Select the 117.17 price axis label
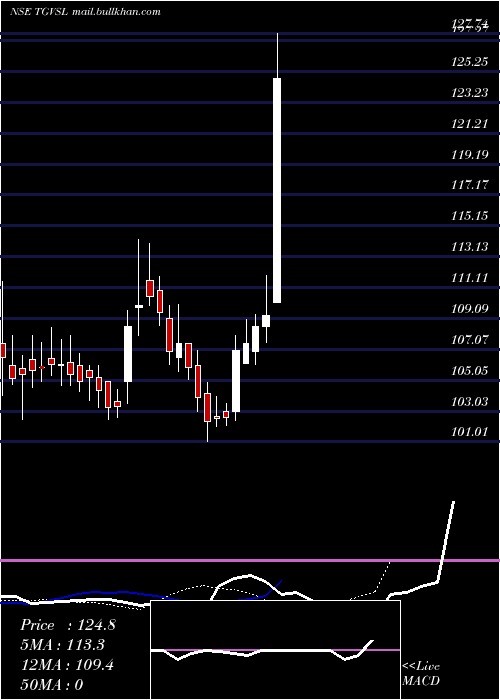 pyautogui.click(x=469, y=184)
